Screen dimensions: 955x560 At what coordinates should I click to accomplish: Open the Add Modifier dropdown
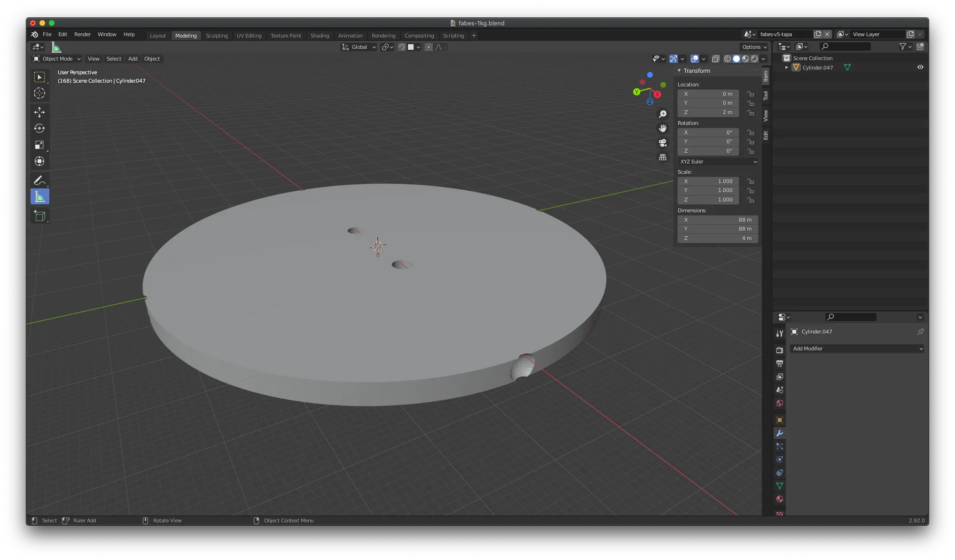coord(856,349)
